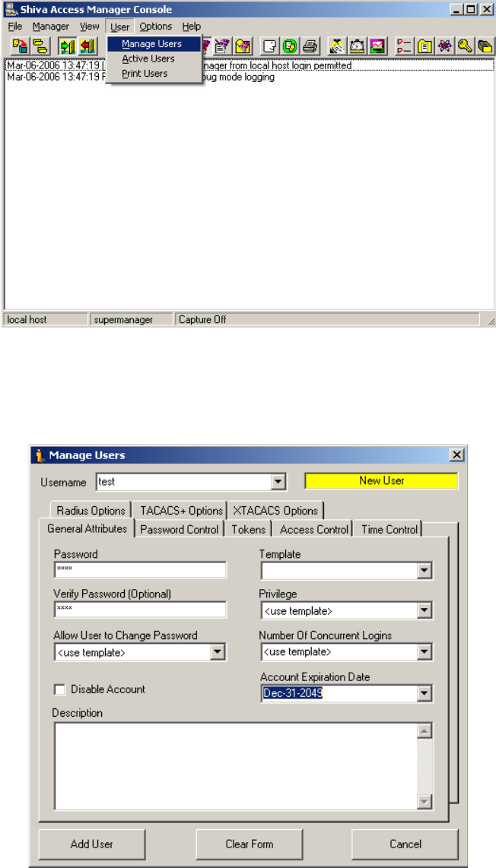Select the General Attributes tab
The height and width of the screenshot is (868, 496).
pos(87,529)
